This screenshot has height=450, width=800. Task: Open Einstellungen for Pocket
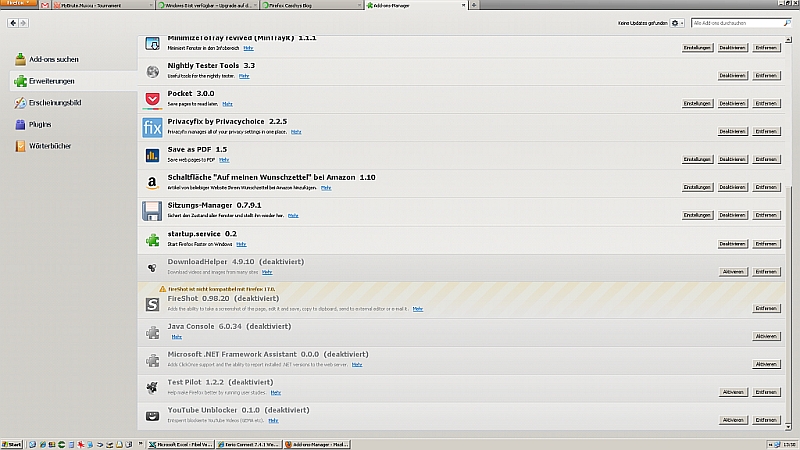click(697, 103)
